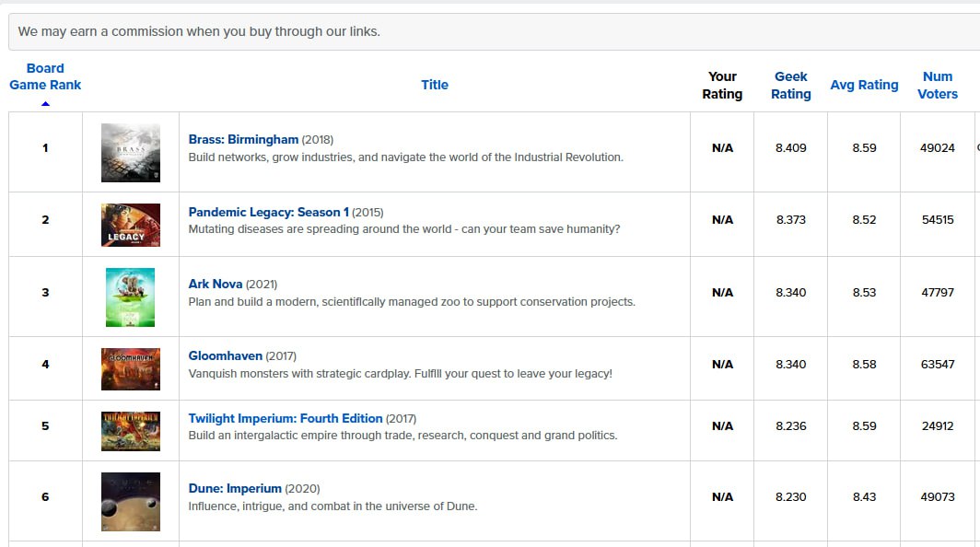
Task: Sort the games by Avg Rating
Action: 864,85
